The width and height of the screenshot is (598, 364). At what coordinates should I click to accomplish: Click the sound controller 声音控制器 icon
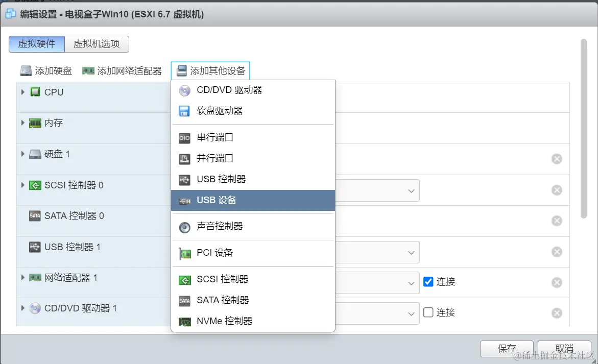184,227
